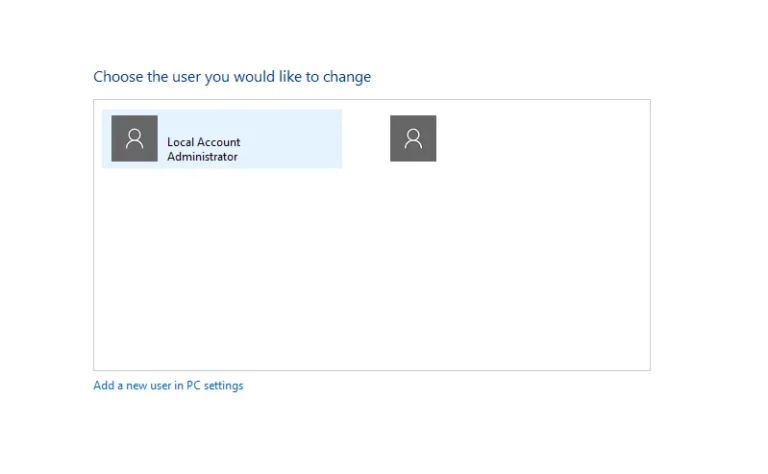
Task: Click the "Administrator" account type text
Action: coord(202,157)
